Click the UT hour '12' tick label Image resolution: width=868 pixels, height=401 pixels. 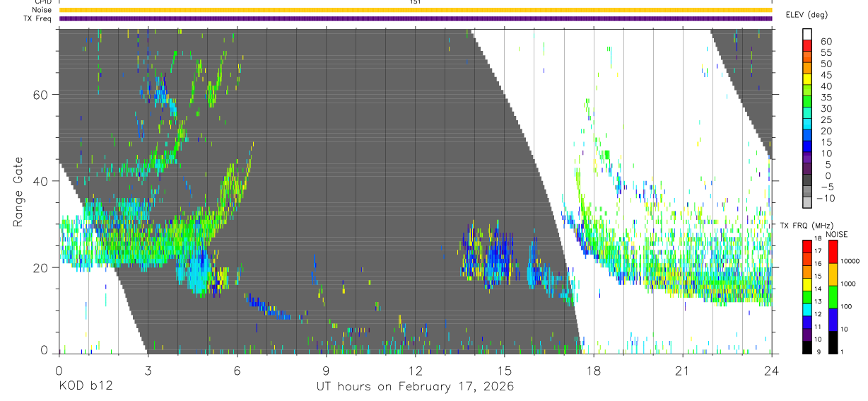click(415, 370)
